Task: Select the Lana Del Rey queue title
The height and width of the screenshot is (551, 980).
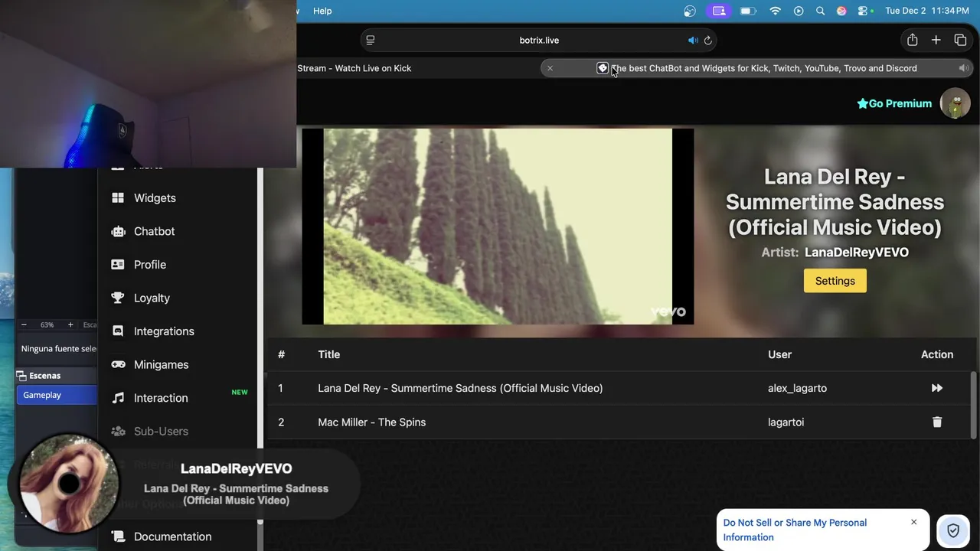Action: pyautogui.click(x=460, y=388)
